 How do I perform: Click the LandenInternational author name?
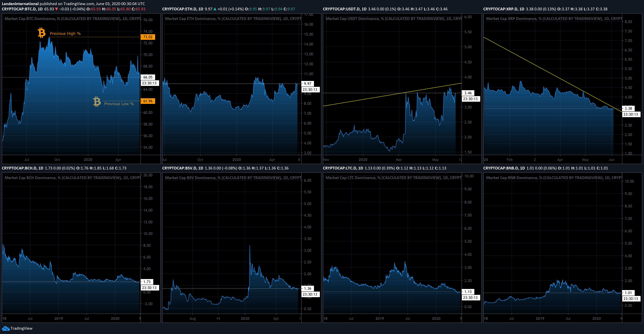click(x=20, y=4)
